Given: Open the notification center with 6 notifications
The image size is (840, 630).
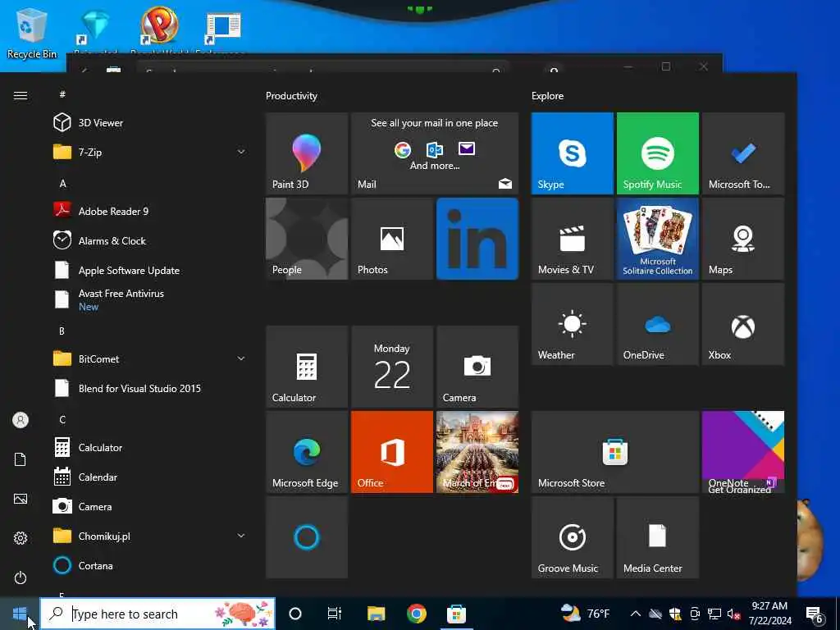Looking at the screenshot, I should point(815,614).
